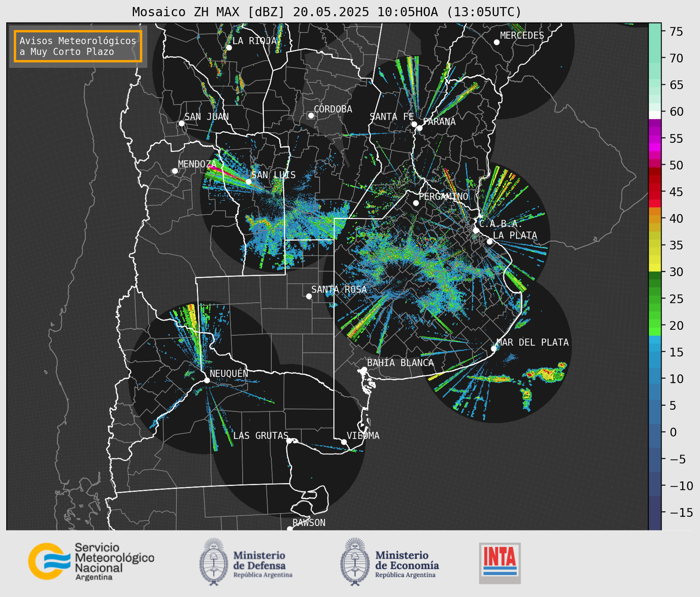
Task: Click the NEUQUÉN map label
Action: click(229, 374)
